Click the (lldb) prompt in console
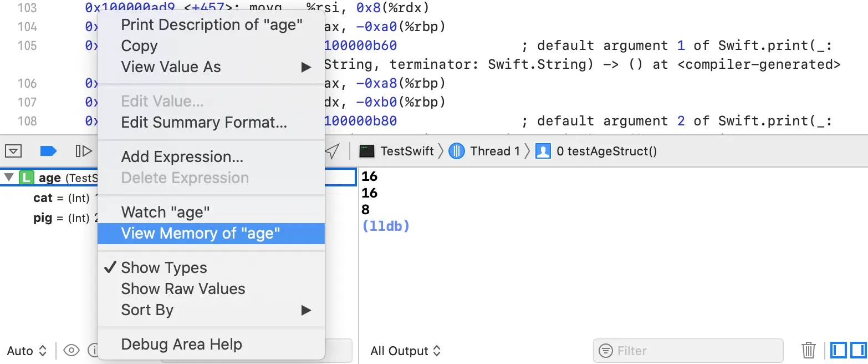 (385, 226)
